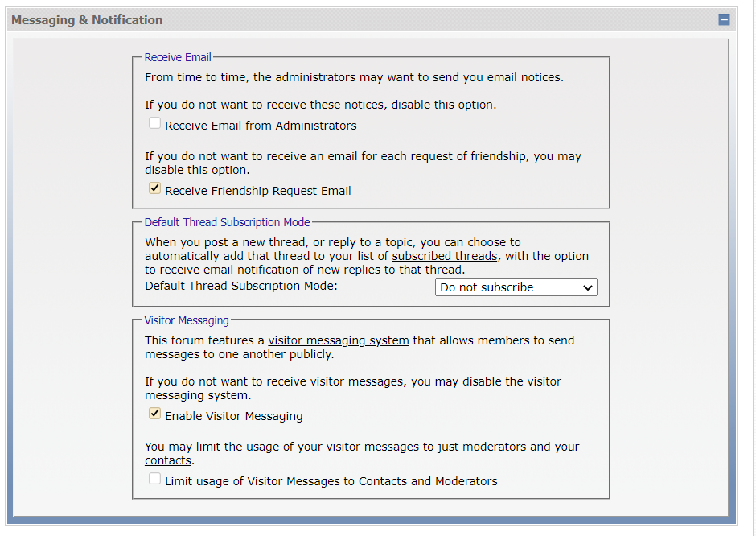Click the Visitor Messaging group legend
The width and height of the screenshot is (756, 536).
coord(187,321)
